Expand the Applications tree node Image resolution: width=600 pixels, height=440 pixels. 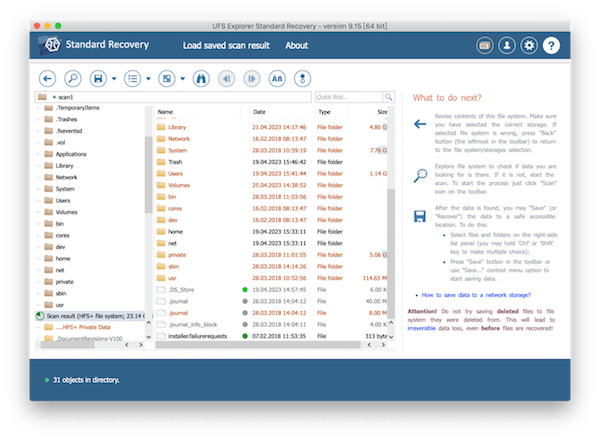[x=39, y=154]
